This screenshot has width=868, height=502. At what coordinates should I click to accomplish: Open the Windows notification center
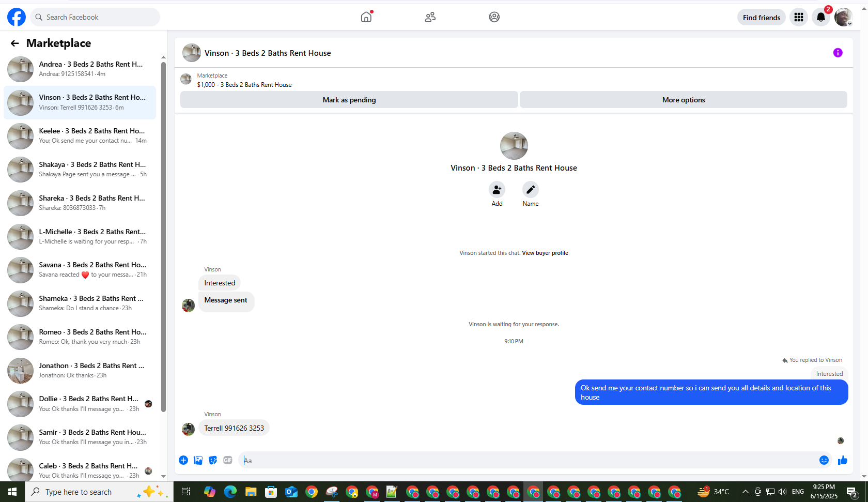point(853,492)
